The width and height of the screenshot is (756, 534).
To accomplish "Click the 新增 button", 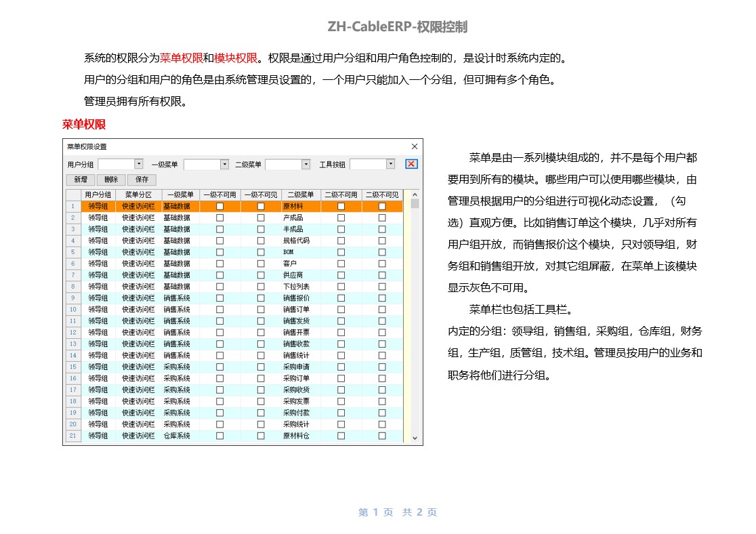I will 80,180.
